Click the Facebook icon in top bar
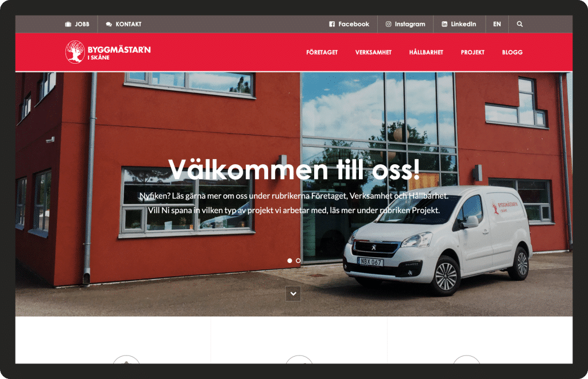 [332, 24]
